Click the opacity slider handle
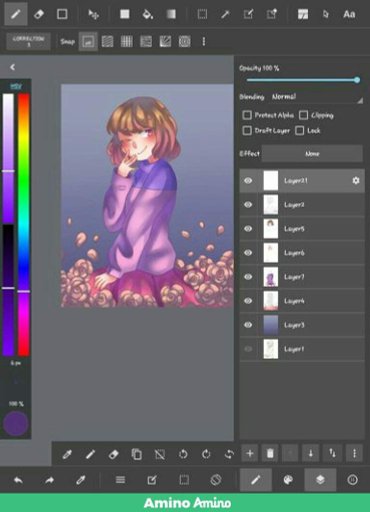 click(x=357, y=80)
